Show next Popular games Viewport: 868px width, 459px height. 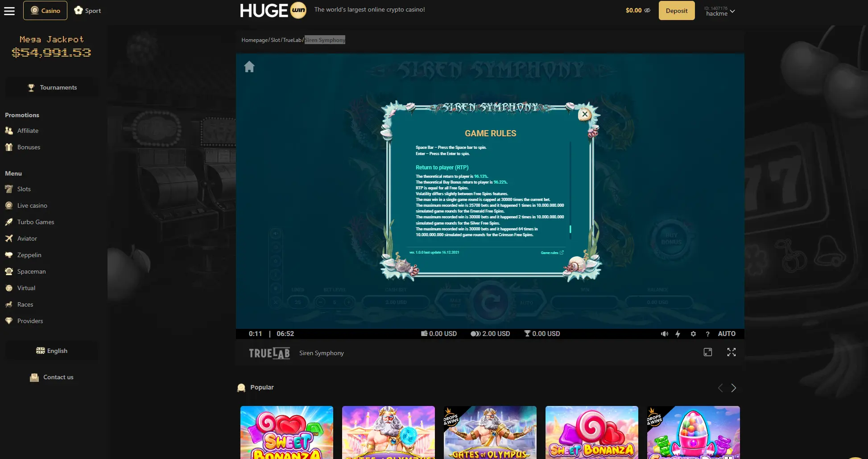(734, 388)
